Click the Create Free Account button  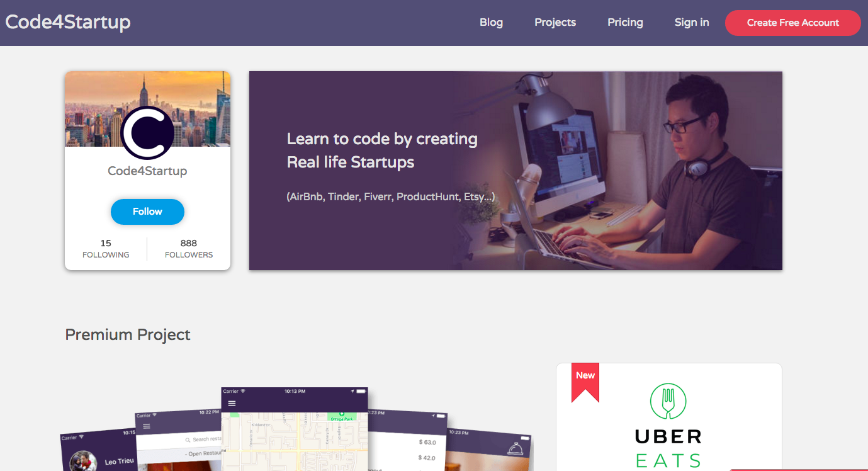pos(793,23)
